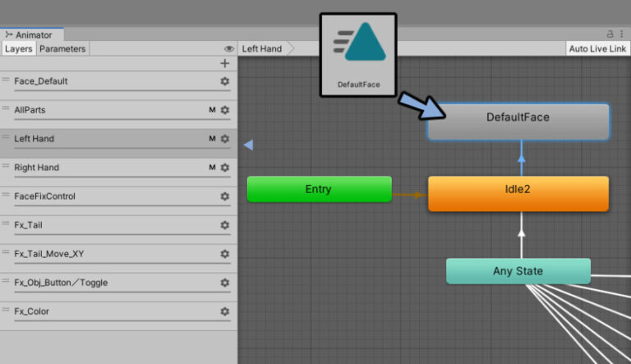Click the green Entry node
Screen dimensions: 631x364
point(319,189)
